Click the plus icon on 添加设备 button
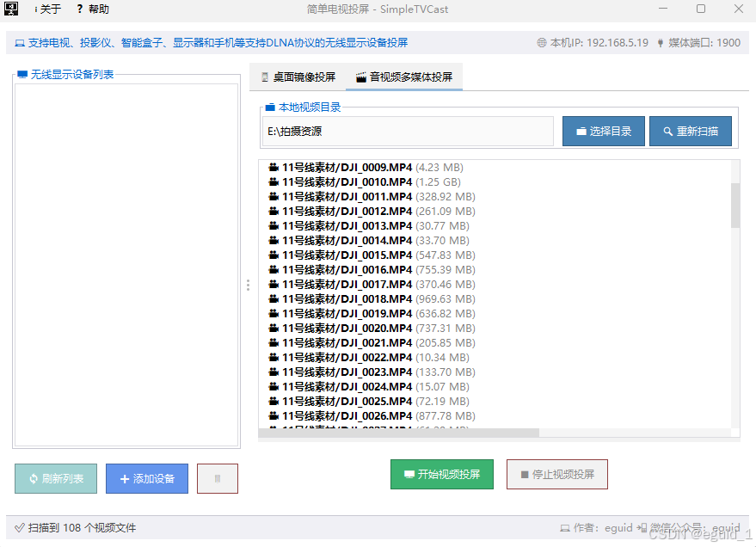Image resolution: width=756 pixels, height=547 pixels. 125,478
